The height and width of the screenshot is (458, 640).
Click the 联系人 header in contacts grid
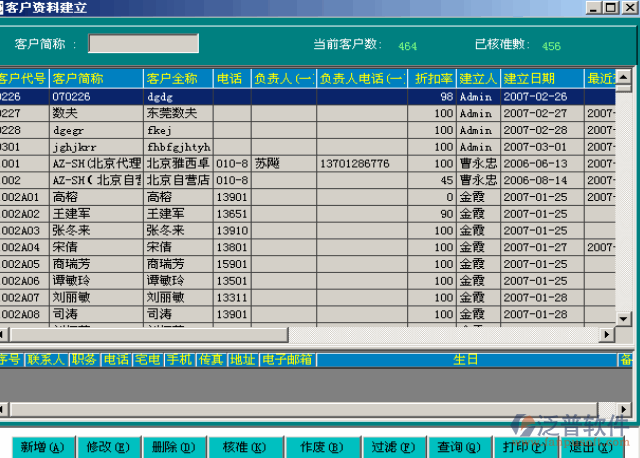click(x=46, y=360)
